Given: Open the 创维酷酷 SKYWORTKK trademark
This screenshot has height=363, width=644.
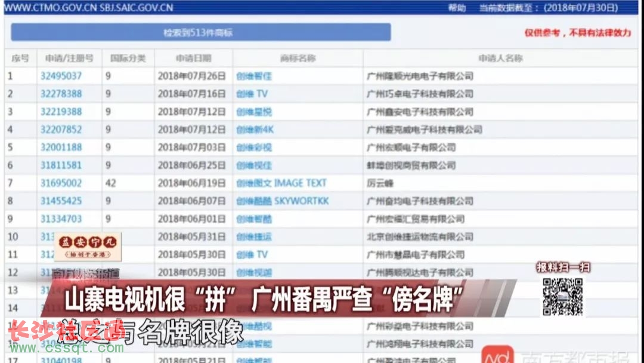Looking at the screenshot, I should coord(283,201).
